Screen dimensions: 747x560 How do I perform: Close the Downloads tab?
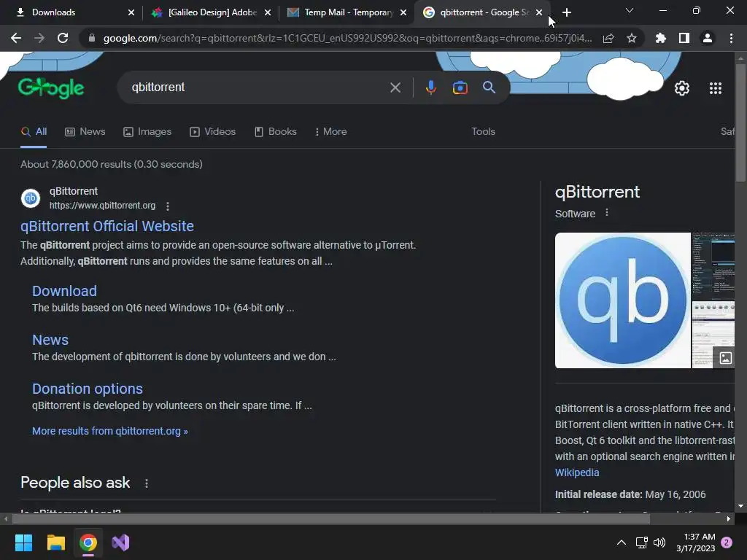pos(131,12)
